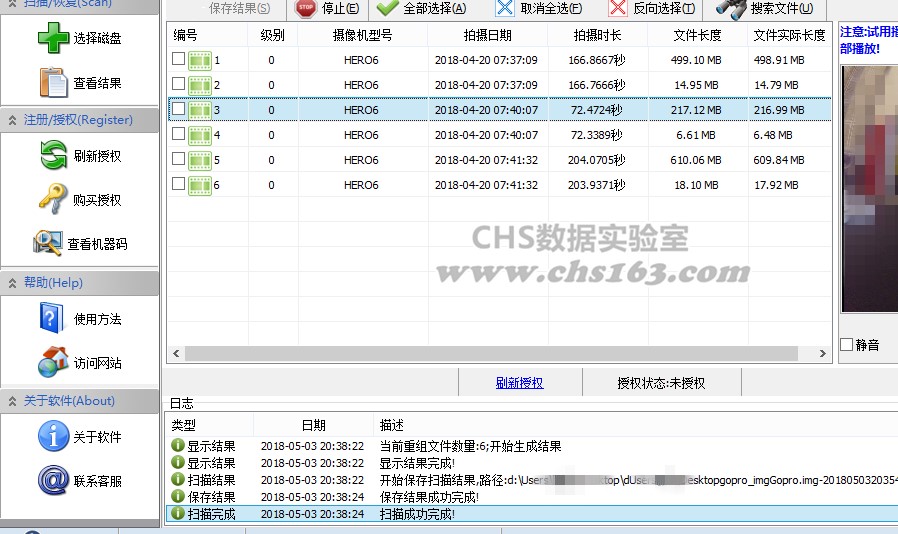Sort by 文件长度 column header

(697, 35)
